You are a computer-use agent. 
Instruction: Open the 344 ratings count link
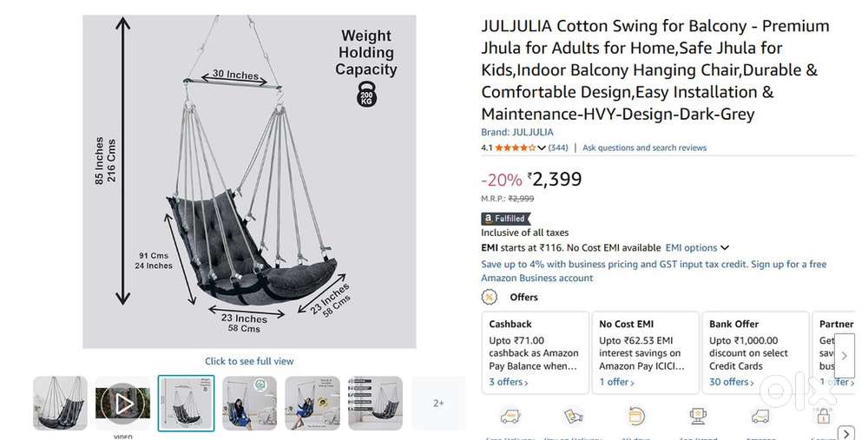[x=558, y=148]
